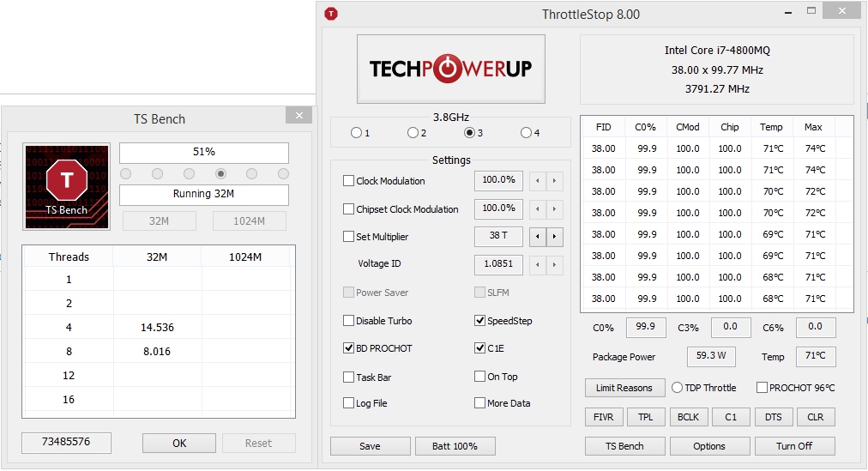868x471 pixels.
Task: Open the TPL power limits
Action: (x=646, y=417)
